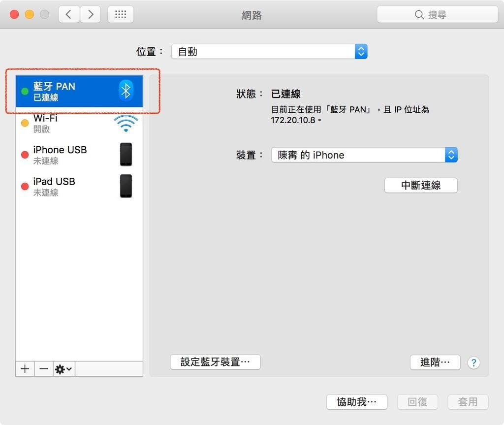The image size is (504, 425).
Task: Click the IP address text 172.20.10.8
Action: pyautogui.click(x=293, y=120)
